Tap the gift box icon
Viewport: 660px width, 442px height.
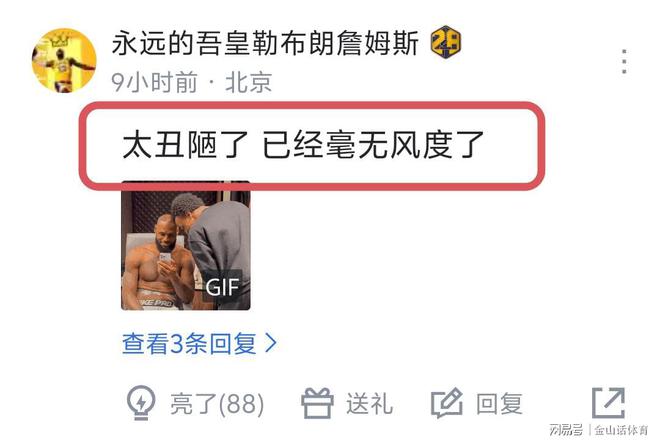pos(317,403)
